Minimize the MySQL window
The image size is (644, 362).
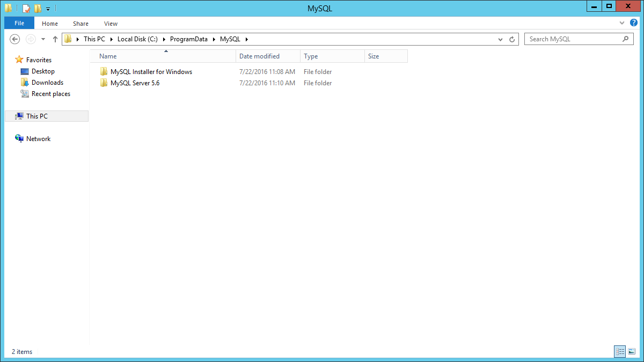[594, 6]
